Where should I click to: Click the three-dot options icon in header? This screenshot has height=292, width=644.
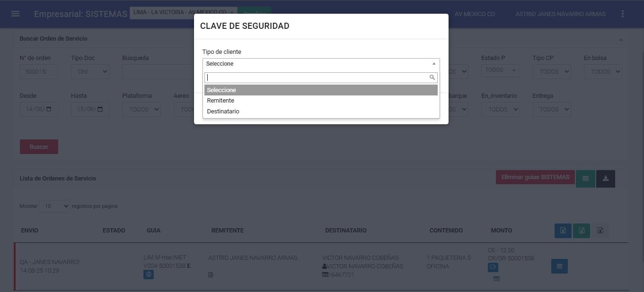tap(623, 14)
